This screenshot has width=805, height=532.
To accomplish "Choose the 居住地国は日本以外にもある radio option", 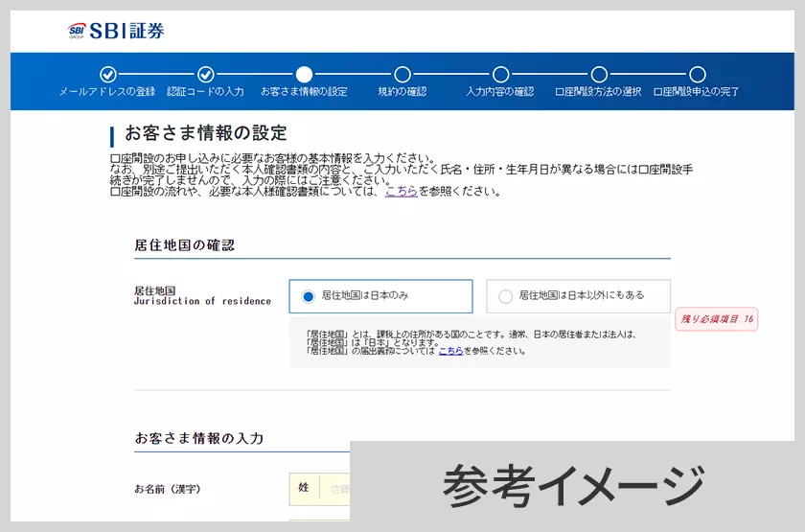I will click(506, 296).
